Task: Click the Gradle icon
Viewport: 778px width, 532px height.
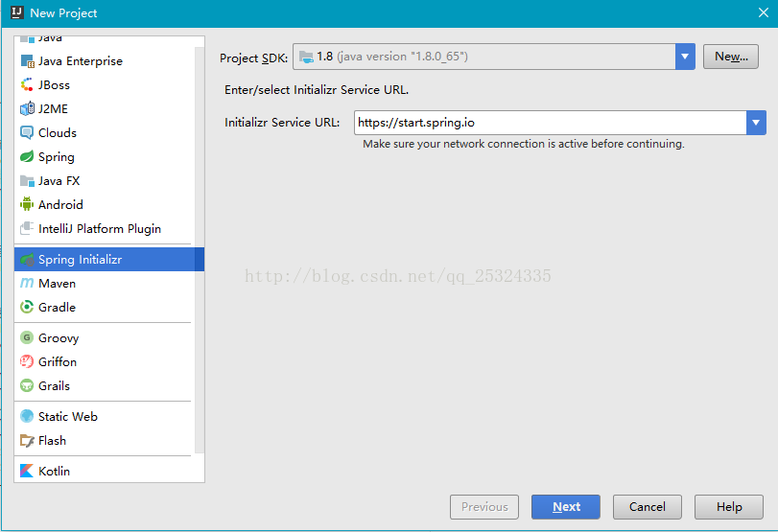Action: click(x=27, y=307)
